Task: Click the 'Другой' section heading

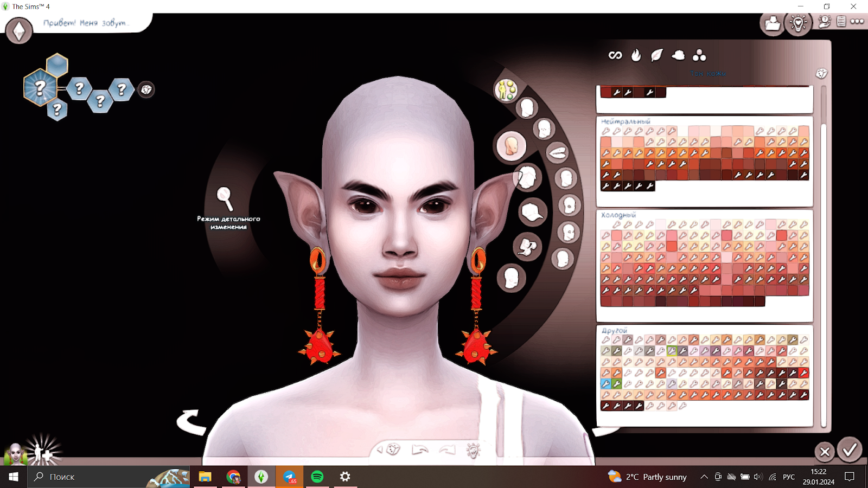Action: 614,330
